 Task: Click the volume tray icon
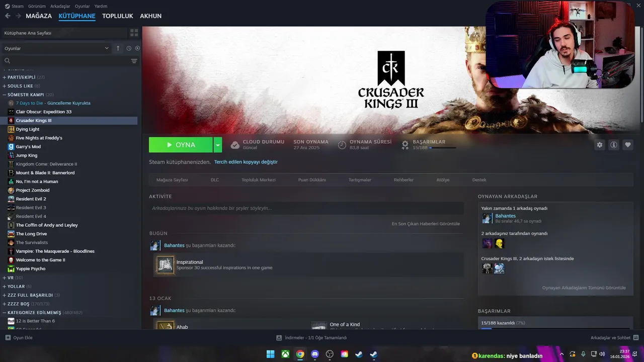pos(602,354)
